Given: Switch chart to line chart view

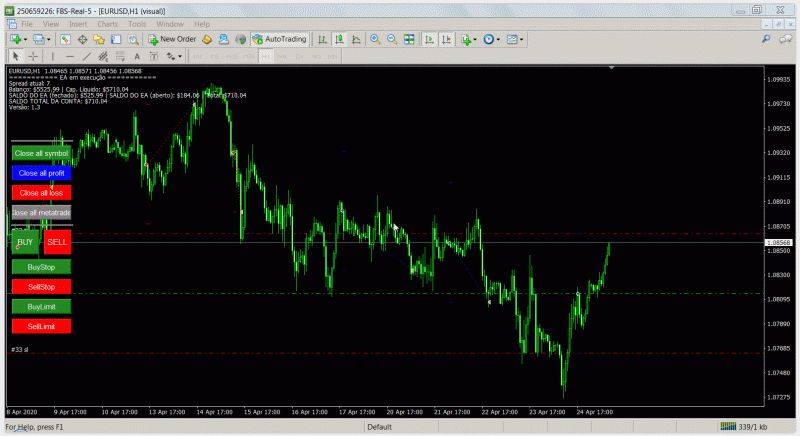Looking at the screenshot, I should (x=357, y=39).
